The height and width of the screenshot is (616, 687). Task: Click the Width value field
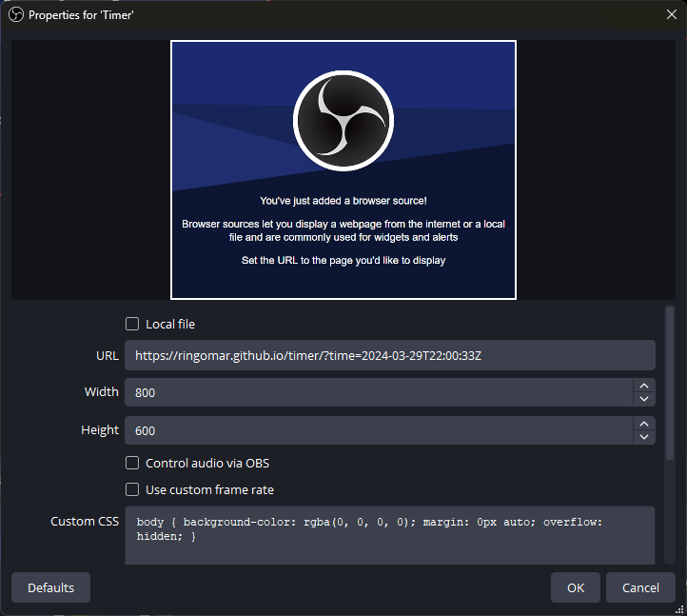[379, 392]
